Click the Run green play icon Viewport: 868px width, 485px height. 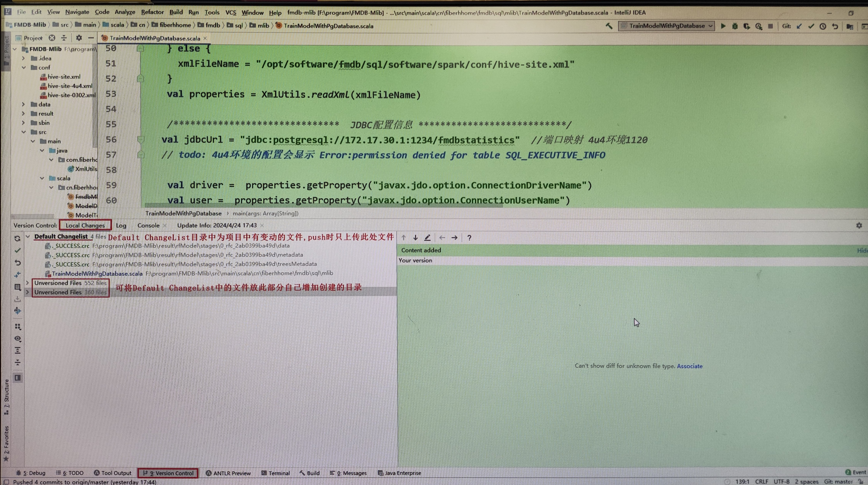723,26
